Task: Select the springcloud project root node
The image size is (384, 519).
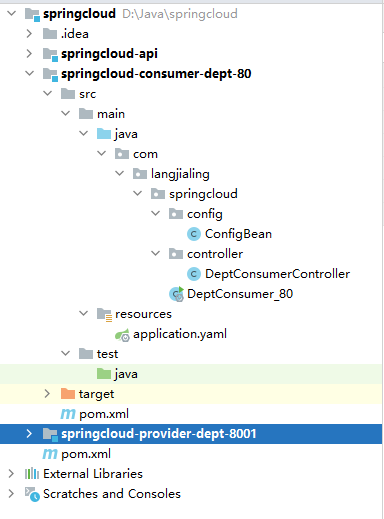Action: click(x=79, y=14)
